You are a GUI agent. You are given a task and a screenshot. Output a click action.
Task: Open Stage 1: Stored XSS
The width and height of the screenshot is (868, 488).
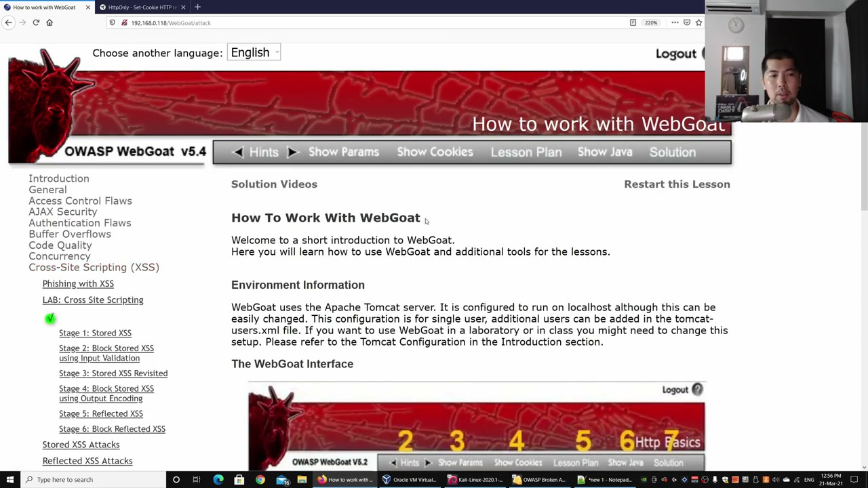click(x=95, y=333)
